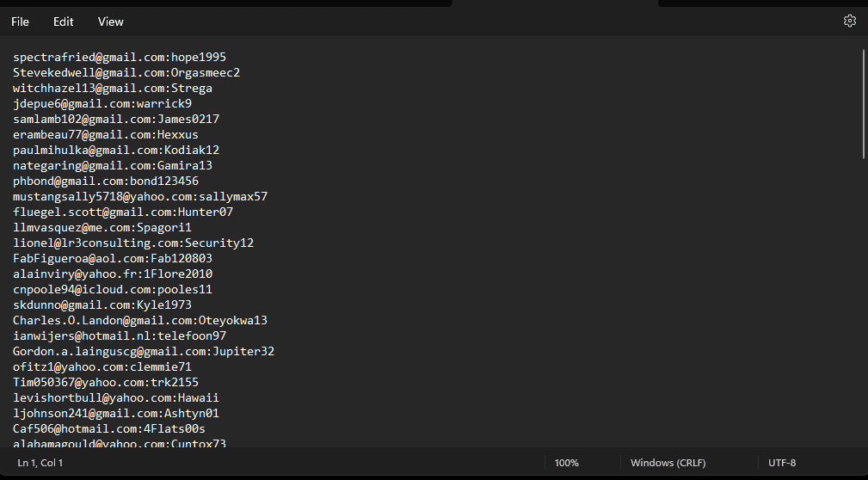Viewport: 868px width, 480px height.
Task: Click the scrollbar track below the thumb
Action: tap(863, 301)
